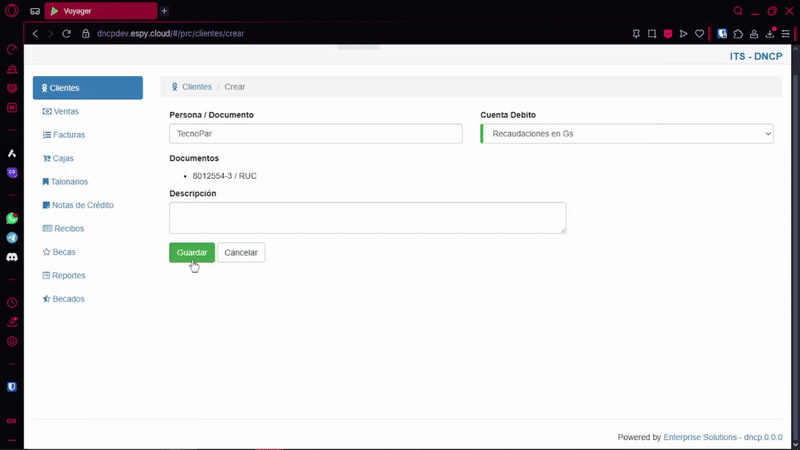Click the browser back arrow
The image size is (800, 450).
(x=35, y=33)
